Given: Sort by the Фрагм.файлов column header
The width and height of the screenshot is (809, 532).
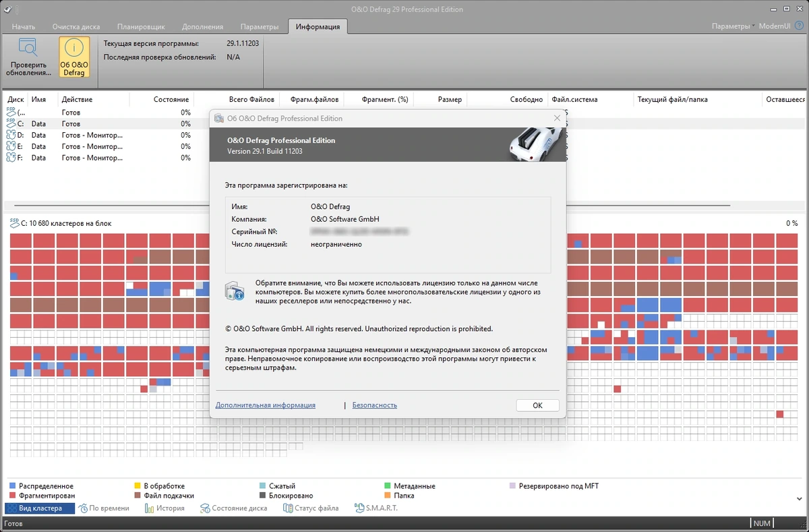Looking at the screenshot, I should tap(315, 99).
